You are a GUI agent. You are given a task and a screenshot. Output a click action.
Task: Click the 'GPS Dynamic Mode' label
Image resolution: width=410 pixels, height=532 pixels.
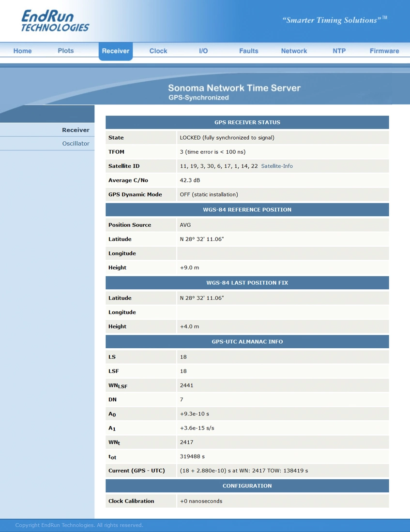pos(135,195)
